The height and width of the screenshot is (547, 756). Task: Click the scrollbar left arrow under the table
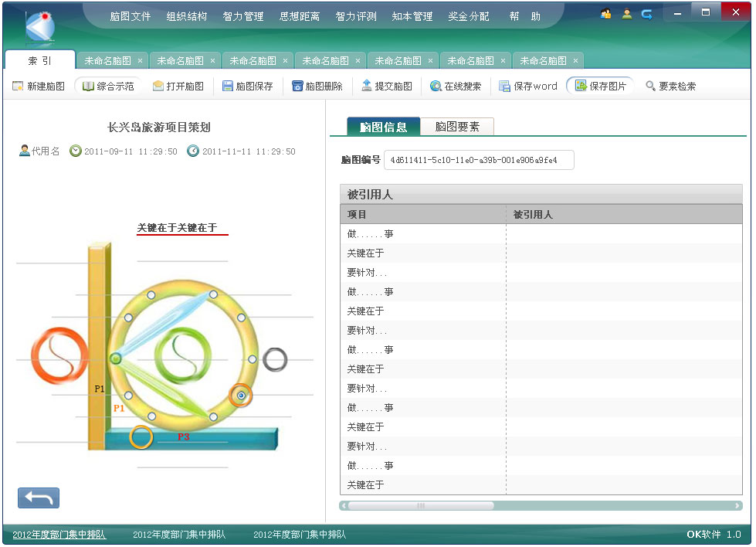coord(344,505)
